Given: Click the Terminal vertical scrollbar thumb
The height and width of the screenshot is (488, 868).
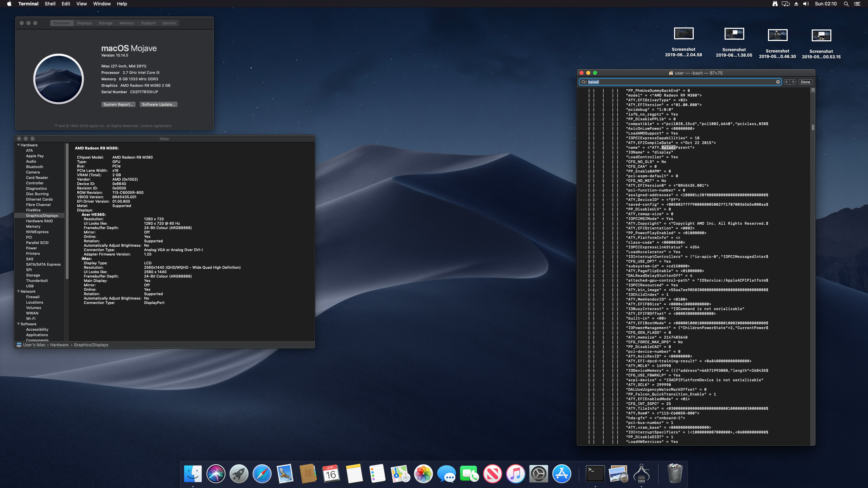Looking at the screenshot, I should pos(813,127).
